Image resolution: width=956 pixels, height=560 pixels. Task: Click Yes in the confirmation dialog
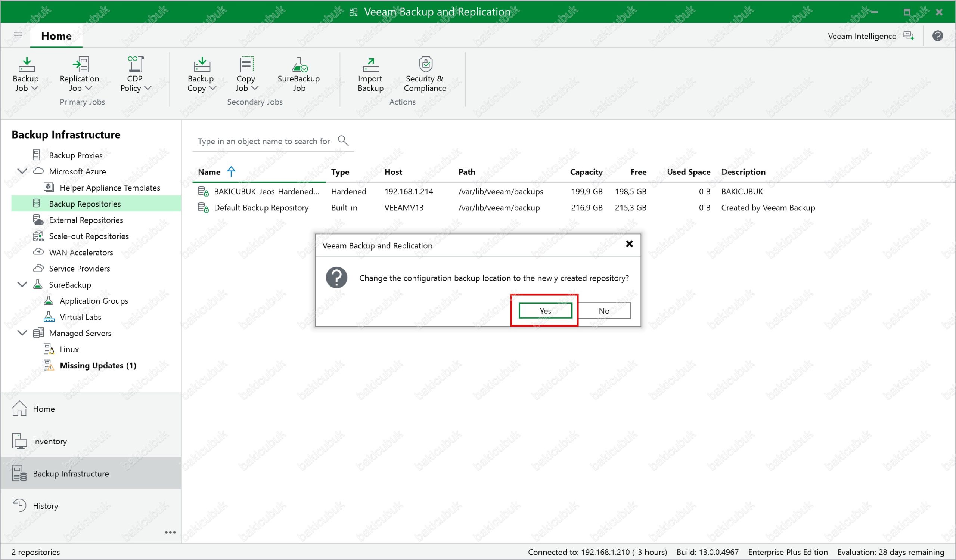tap(545, 311)
